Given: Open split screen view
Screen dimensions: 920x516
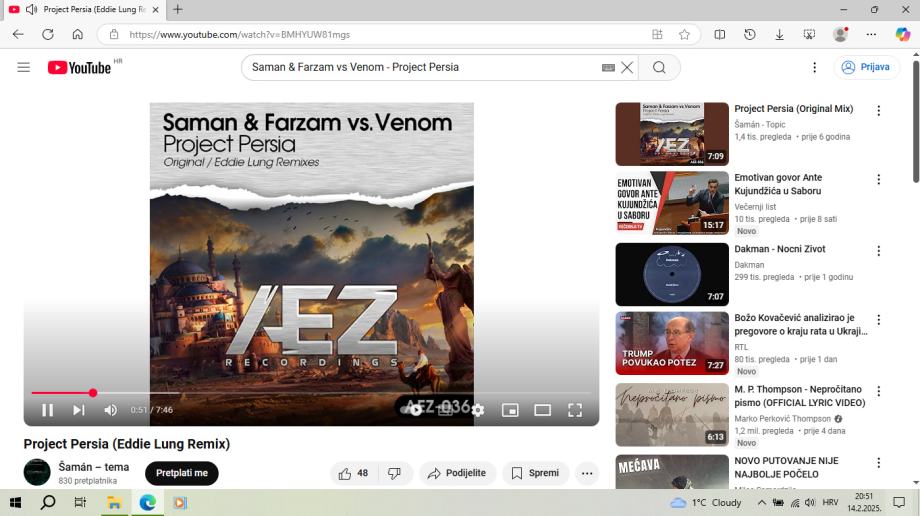Looking at the screenshot, I should pos(720,35).
